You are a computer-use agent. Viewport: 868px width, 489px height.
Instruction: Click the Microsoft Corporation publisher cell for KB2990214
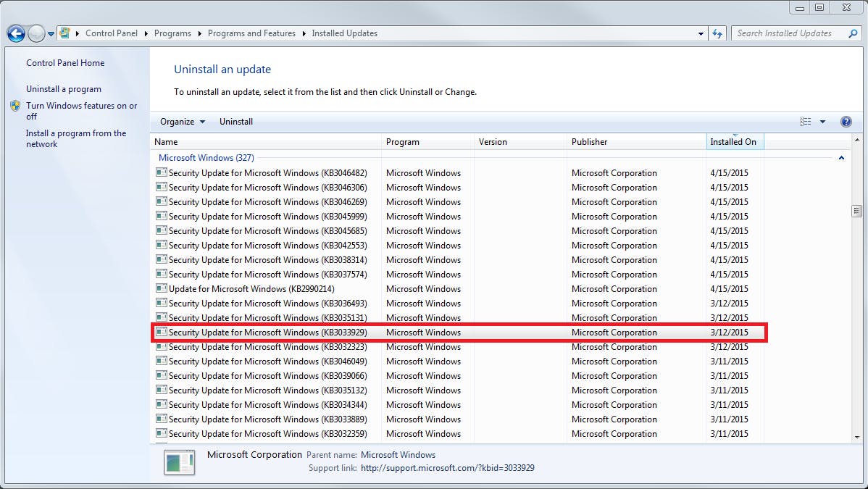click(x=614, y=288)
